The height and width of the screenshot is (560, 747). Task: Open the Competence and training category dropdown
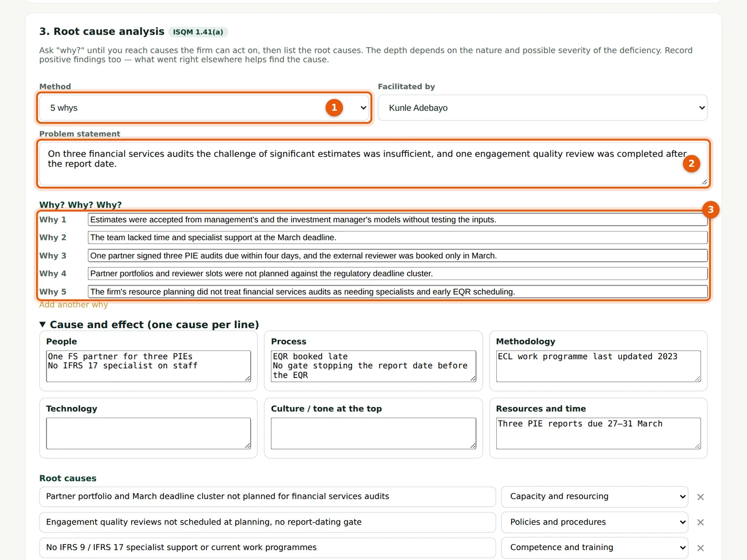pos(595,547)
